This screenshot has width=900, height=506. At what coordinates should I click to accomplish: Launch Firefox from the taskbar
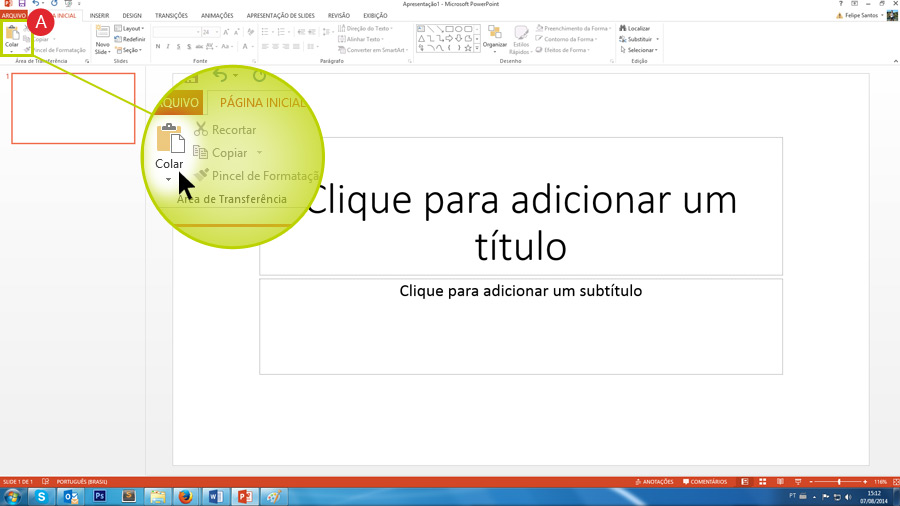(186, 496)
